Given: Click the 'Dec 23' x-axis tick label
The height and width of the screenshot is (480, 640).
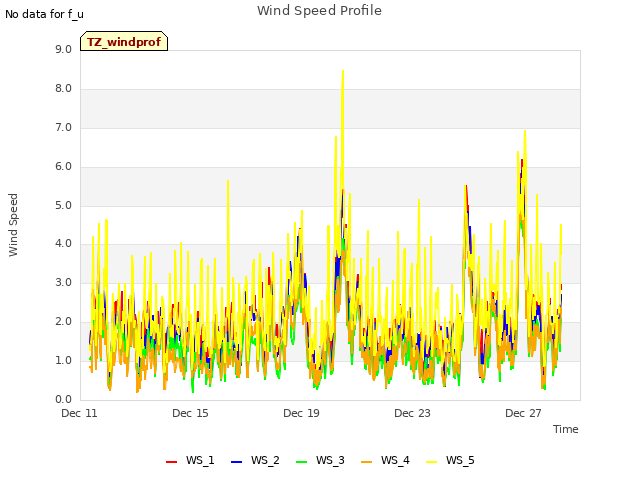Looking at the screenshot, I should [x=412, y=413].
